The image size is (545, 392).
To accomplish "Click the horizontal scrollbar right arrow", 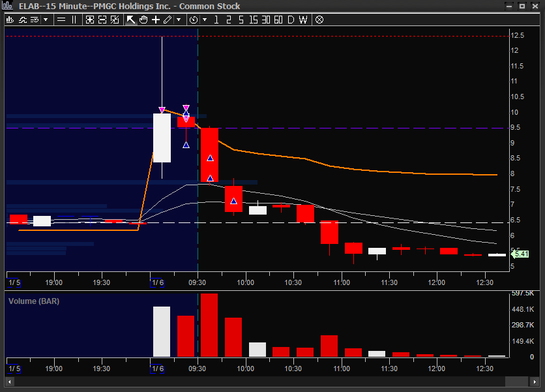I will (x=535, y=382).
